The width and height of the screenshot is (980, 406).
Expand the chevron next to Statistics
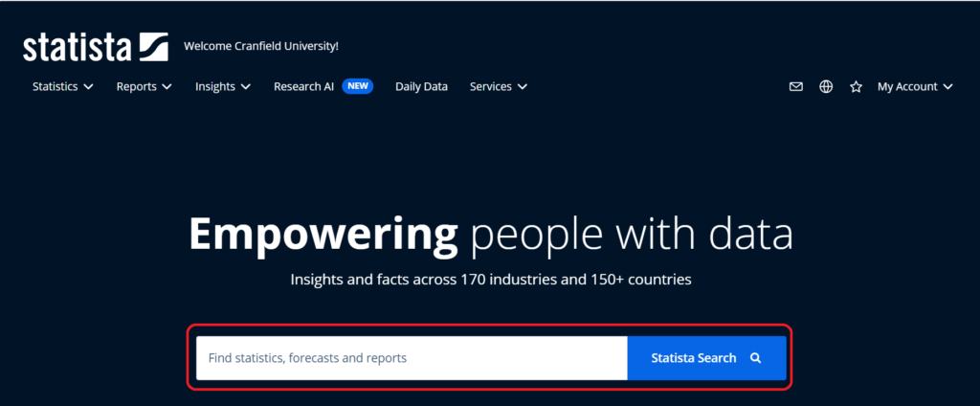(89, 87)
